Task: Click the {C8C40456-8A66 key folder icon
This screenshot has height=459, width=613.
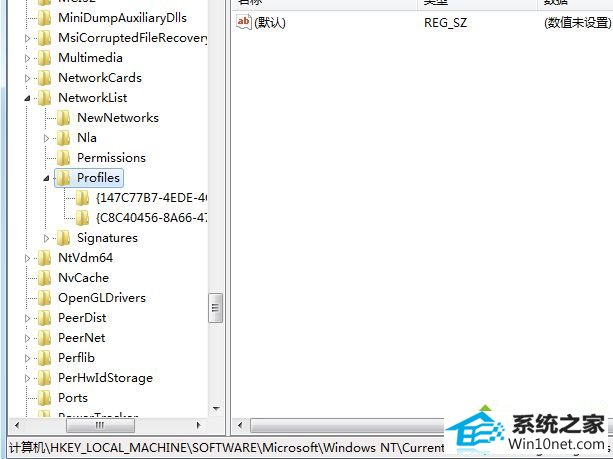Action: (82, 218)
